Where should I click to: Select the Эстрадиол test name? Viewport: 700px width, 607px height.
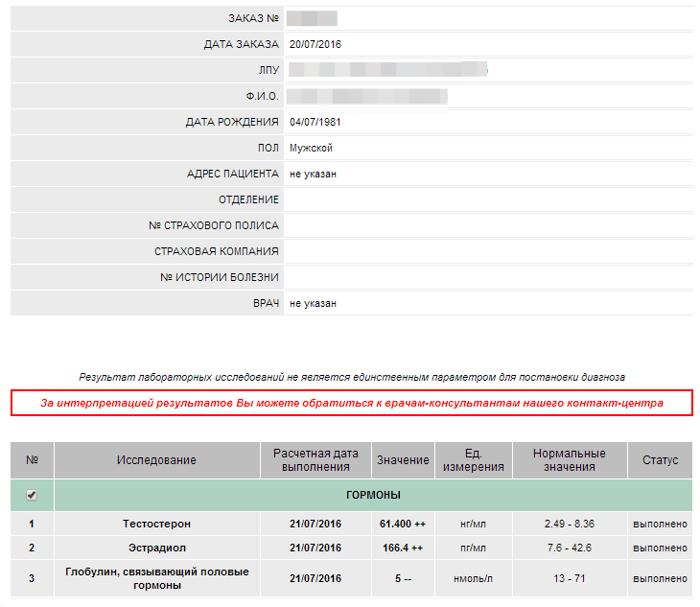tap(156, 548)
